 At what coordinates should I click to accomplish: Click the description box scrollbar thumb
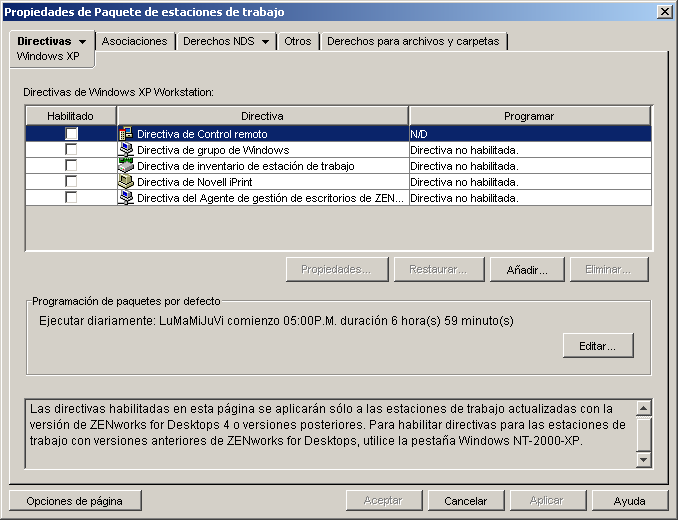(643, 434)
